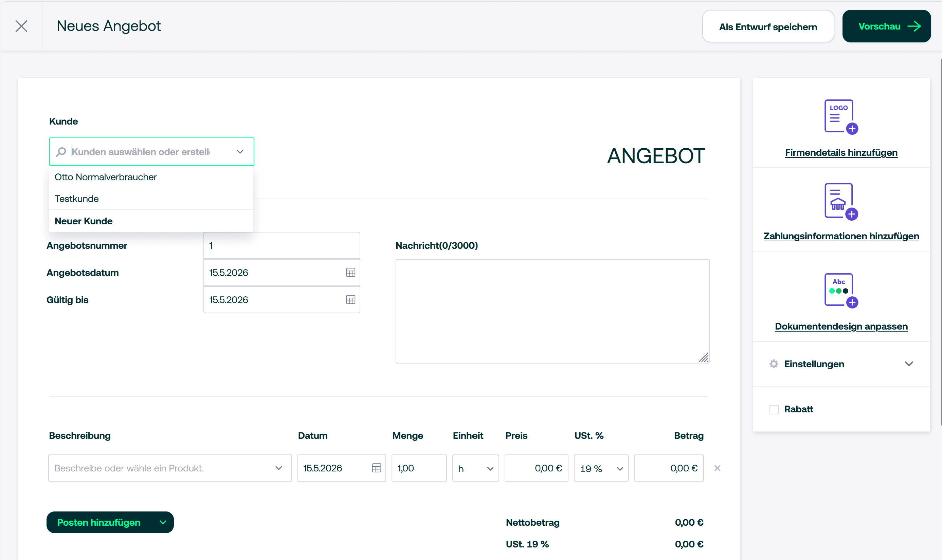
Task: Click plus badge on design icon
Action: (852, 302)
